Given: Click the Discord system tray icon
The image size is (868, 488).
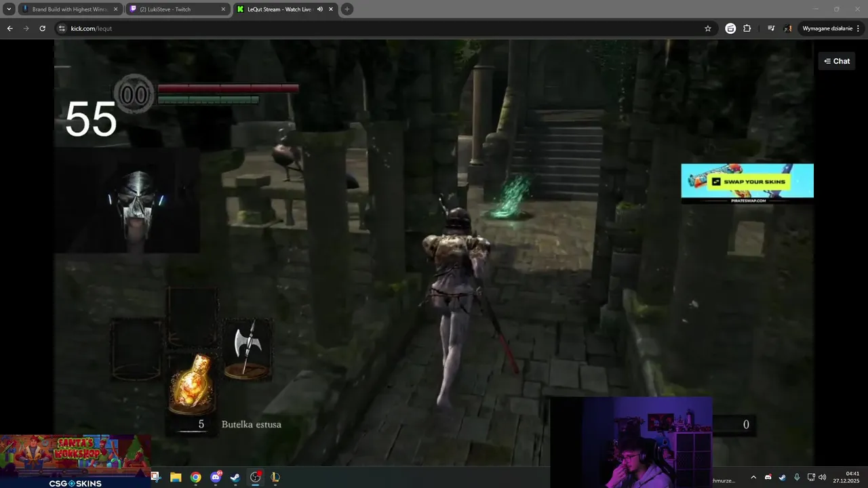Looking at the screenshot, I should pyautogui.click(x=768, y=477).
